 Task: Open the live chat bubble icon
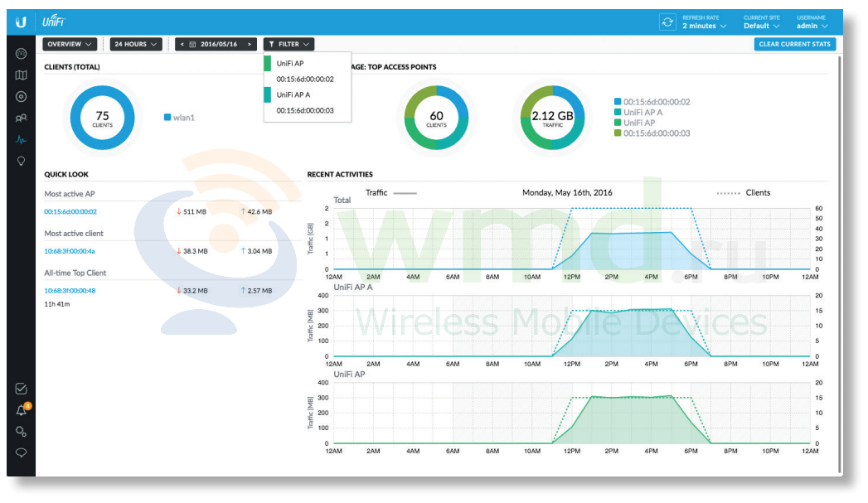(21, 453)
